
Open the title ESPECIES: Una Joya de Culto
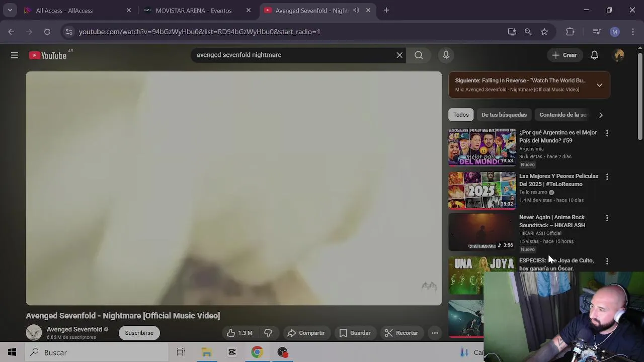[x=556, y=264]
